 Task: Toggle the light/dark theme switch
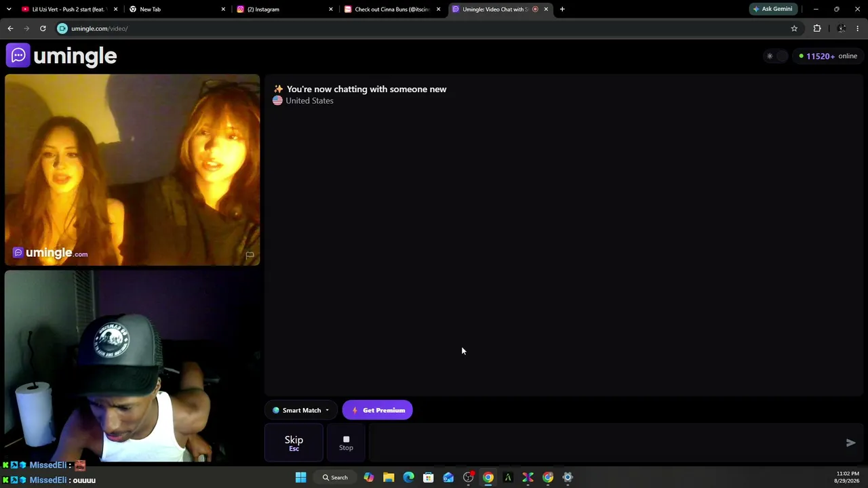click(x=775, y=56)
